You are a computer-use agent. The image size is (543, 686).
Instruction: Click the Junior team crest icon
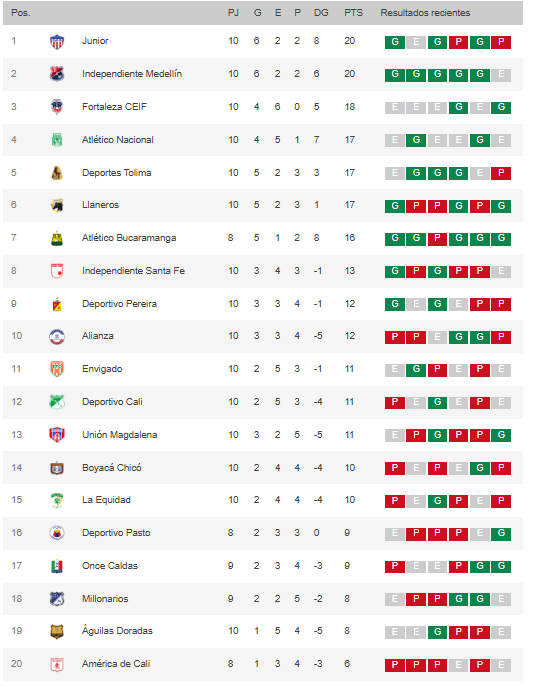[x=57, y=42]
